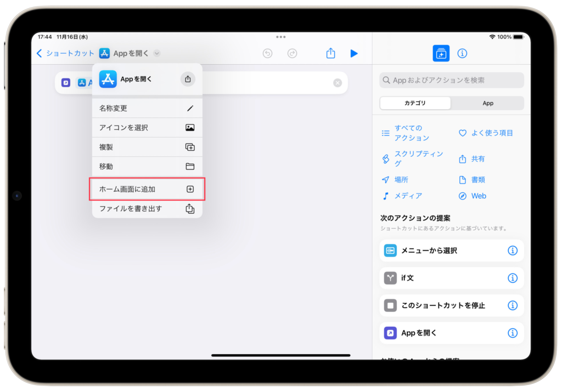This screenshot has height=392, width=562.
Task: Choose 移動 to move the shortcut
Action: coord(147,167)
